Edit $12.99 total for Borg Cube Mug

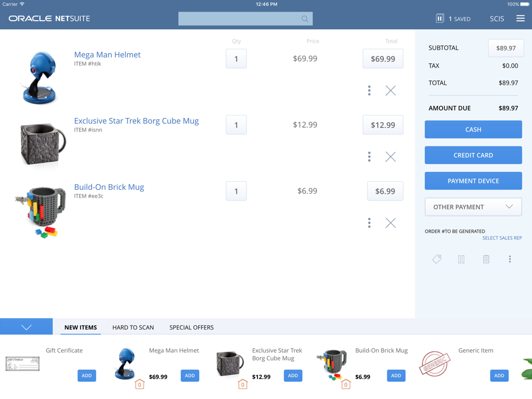click(x=383, y=125)
